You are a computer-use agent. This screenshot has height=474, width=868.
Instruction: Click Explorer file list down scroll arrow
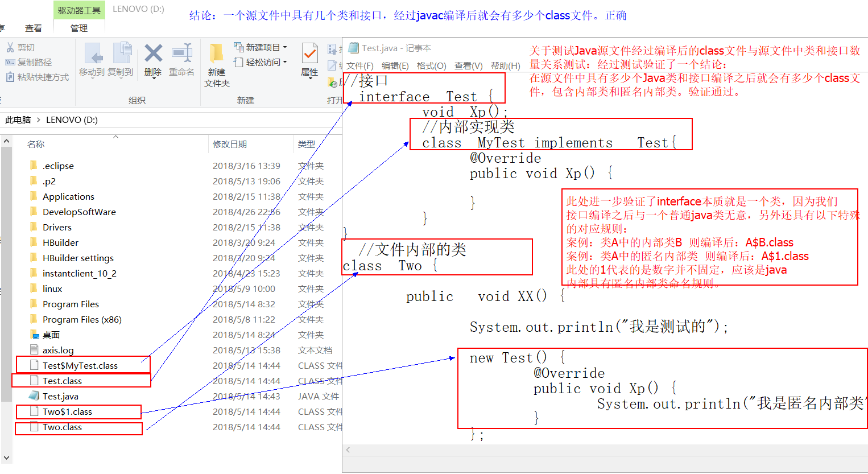6,457
